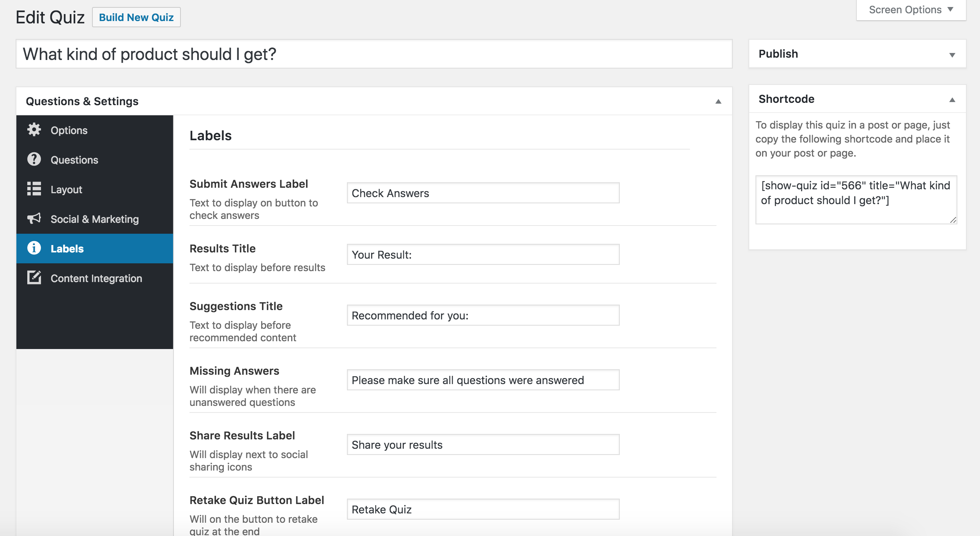Select the shortcode text area
Image resolution: width=980 pixels, height=536 pixels.
point(856,200)
